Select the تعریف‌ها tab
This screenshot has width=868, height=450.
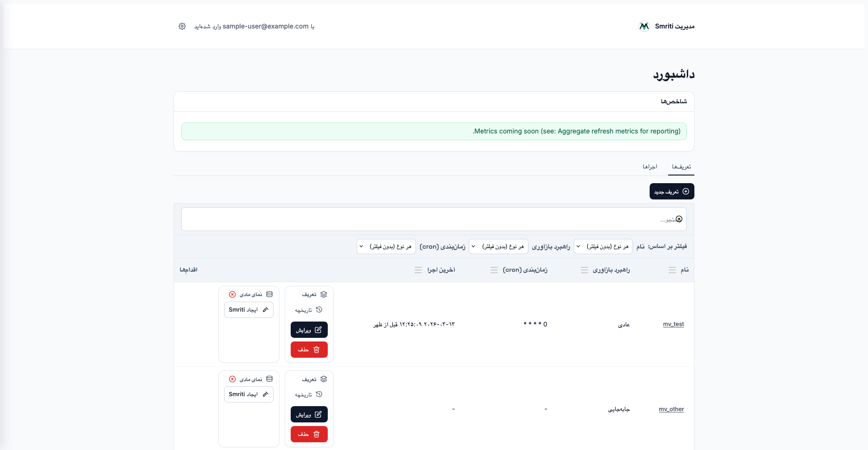(x=681, y=167)
